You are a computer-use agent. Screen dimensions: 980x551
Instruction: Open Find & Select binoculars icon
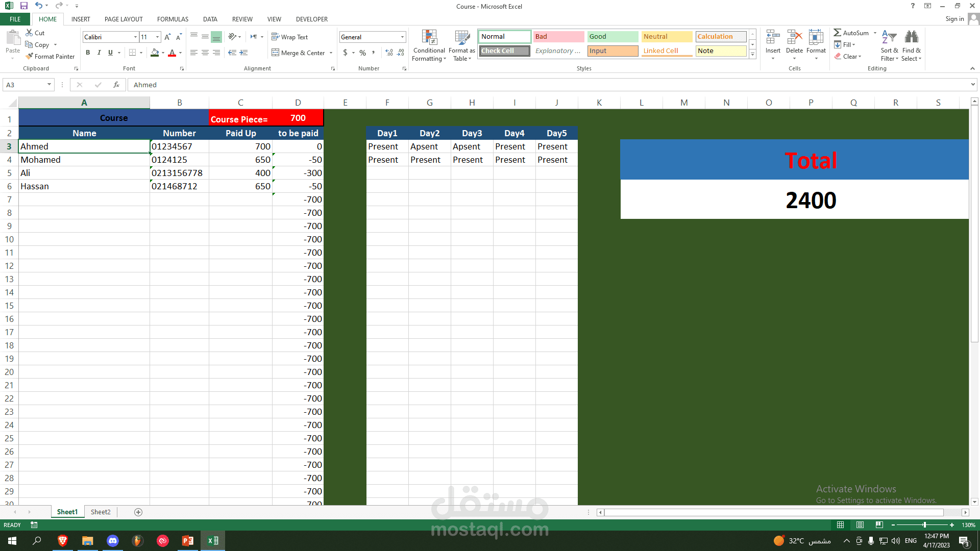tap(911, 38)
